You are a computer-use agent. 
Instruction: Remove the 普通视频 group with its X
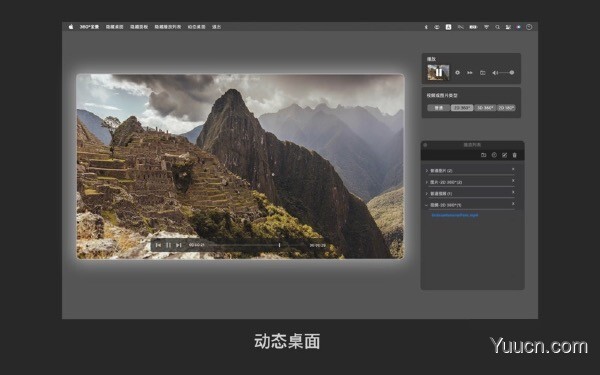coord(513,192)
